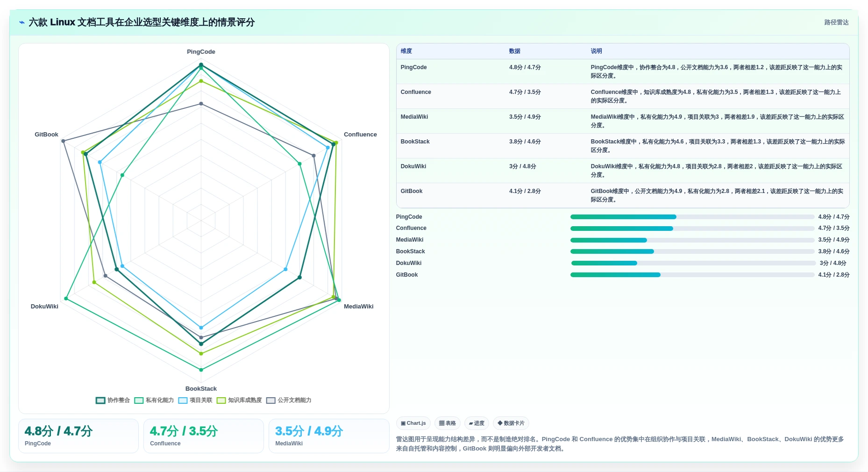Click the blue logo icon beside the title
This screenshot has width=868, height=472.
21,22
